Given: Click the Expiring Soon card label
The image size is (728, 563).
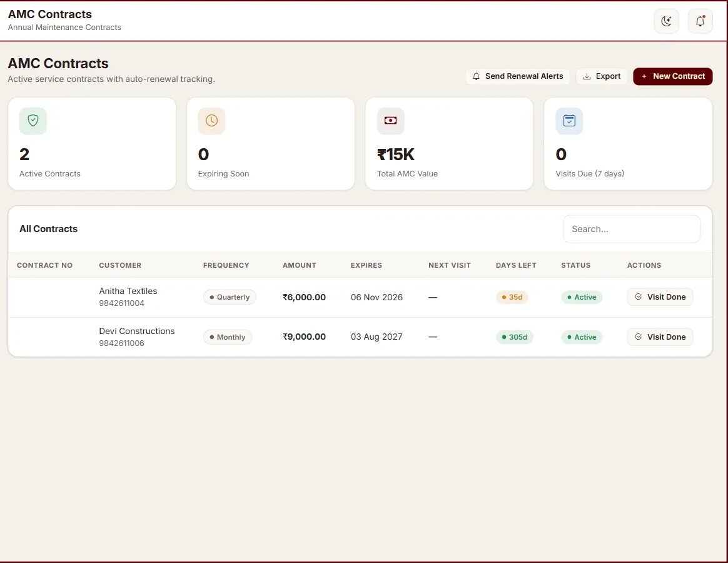Looking at the screenshot, I should [x=223, y=174].
